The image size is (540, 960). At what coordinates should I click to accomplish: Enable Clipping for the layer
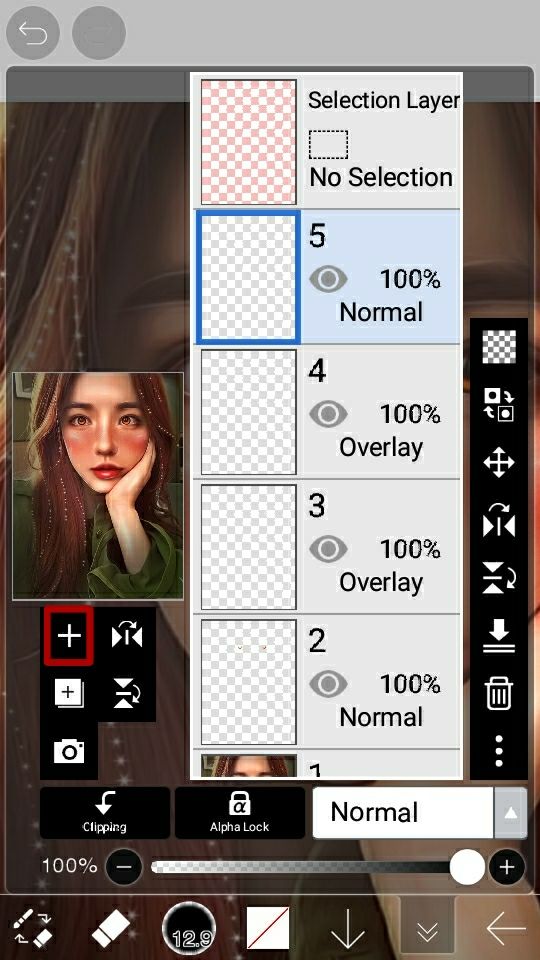(105, 812)
